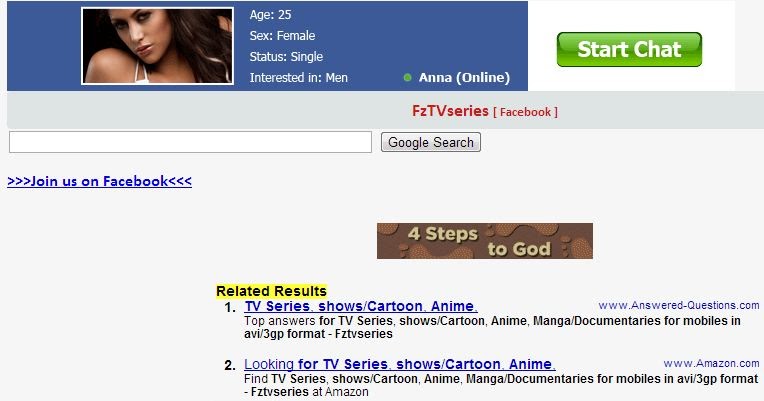Click Interested in: Men ad text
The width and height of the screenshot is (764, 401).
(x=299, y=77)
